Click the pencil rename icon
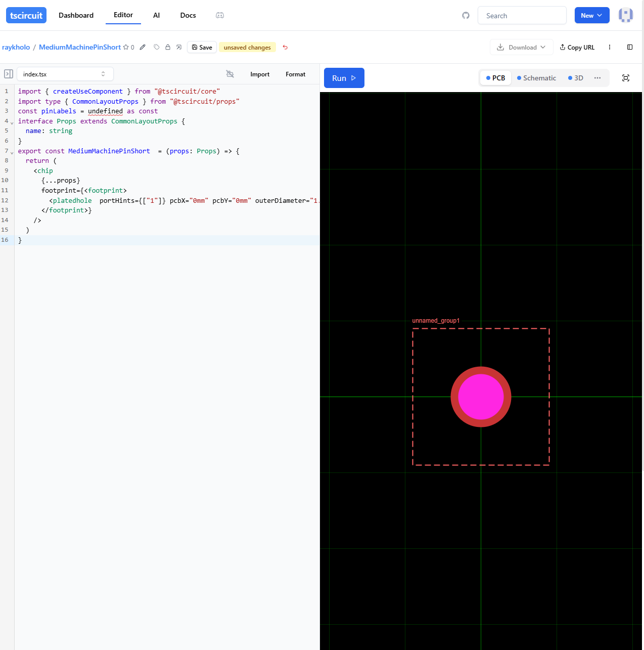The image size is (644, 650). point(143,47)
